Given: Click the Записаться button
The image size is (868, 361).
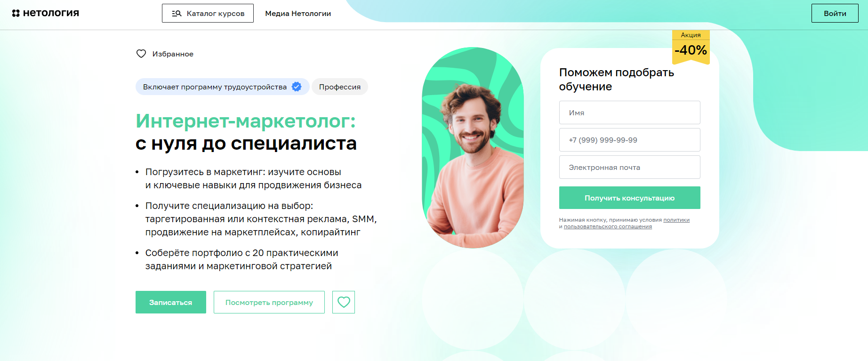Looking at the screenshot, I should (171, 302).
